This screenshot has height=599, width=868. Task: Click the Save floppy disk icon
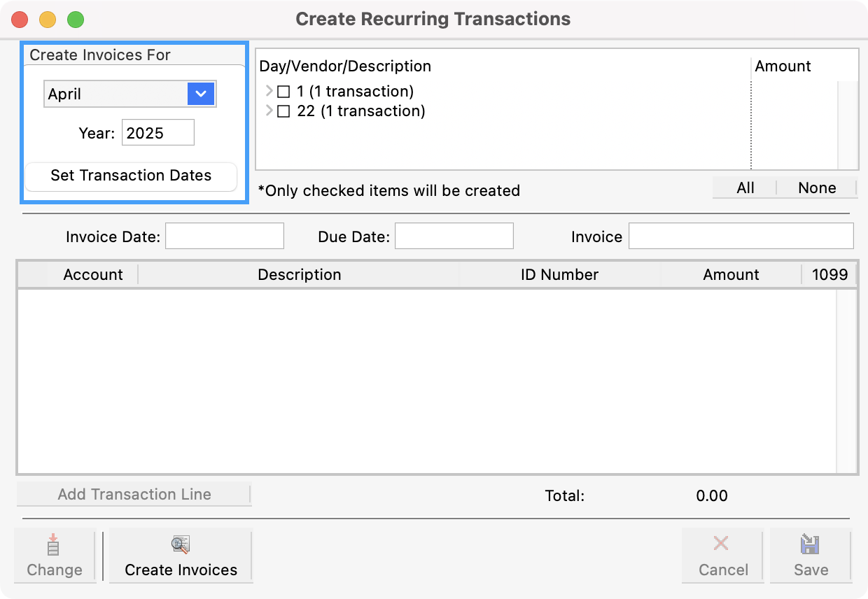pyautogui.click(x=811, y=544)
